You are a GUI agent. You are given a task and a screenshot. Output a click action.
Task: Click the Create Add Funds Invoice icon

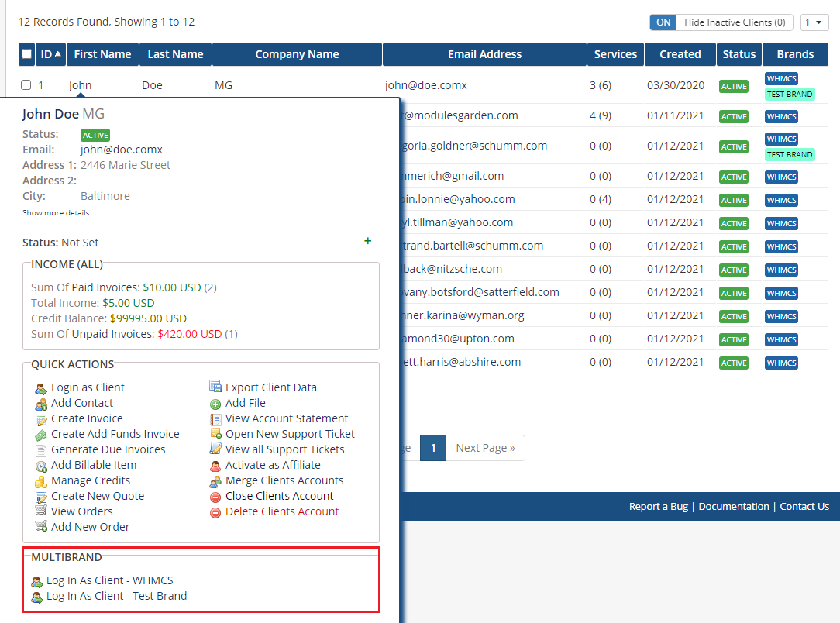(x=41, y=435)
